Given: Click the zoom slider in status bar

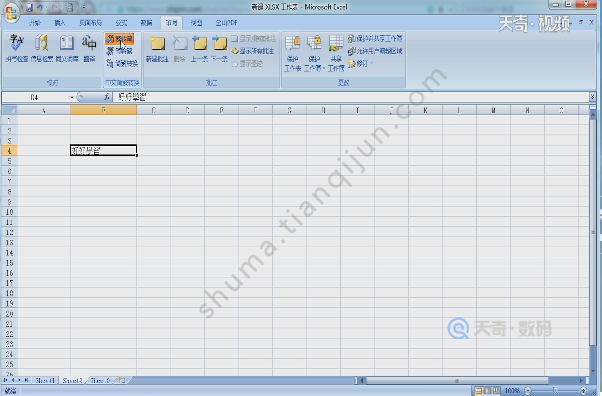Looking at the screenshot, I should [554, 391].
